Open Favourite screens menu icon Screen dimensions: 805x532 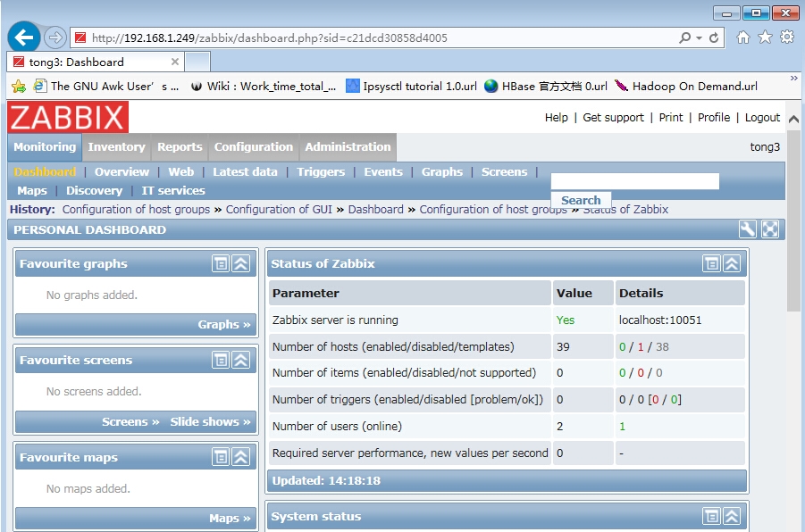click(x=221, y=360)
